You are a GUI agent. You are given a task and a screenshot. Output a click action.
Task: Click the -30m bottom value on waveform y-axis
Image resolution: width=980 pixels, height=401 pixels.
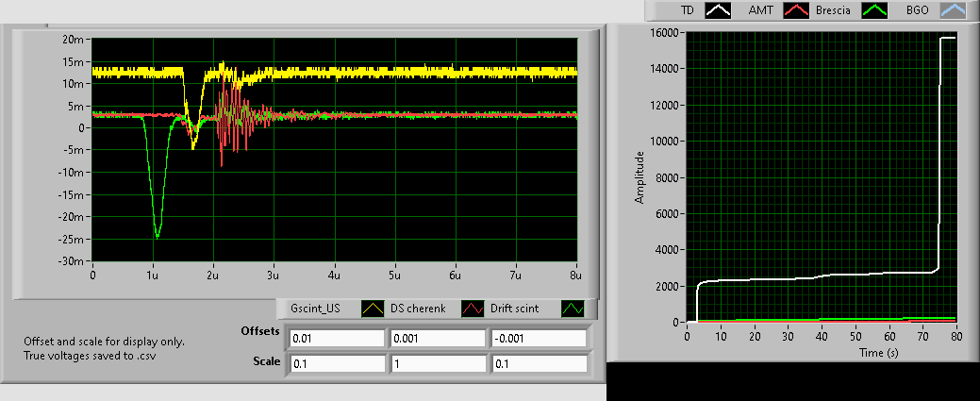[73, 261]
